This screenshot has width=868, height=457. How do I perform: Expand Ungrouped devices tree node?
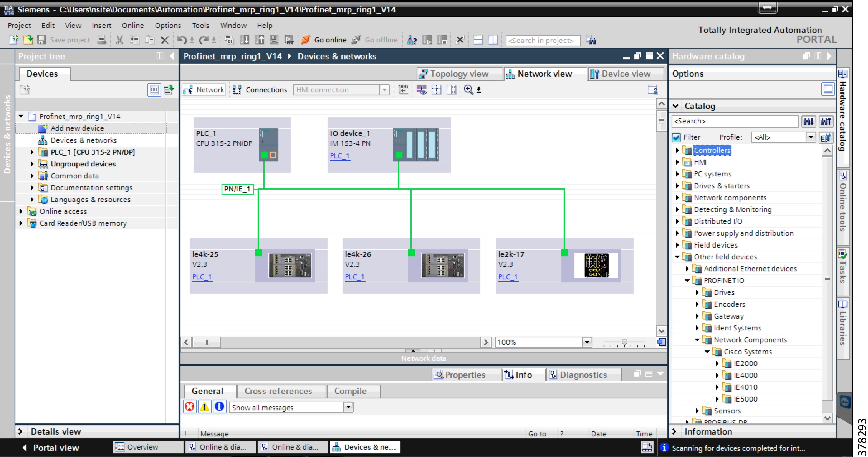pos(32,164)
